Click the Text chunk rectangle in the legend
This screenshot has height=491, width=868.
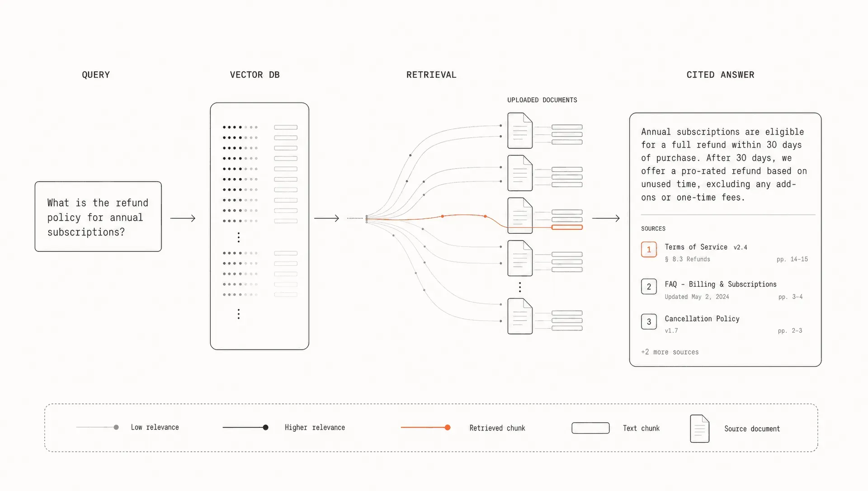tap(590, 428)
